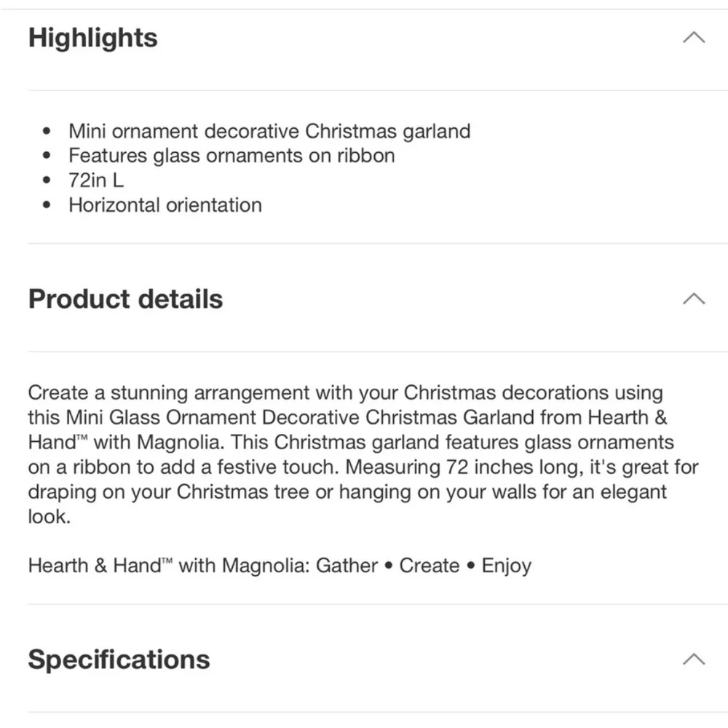
Task: Click bullet dot before Mini ornament line
Action: tap(47, 131)
